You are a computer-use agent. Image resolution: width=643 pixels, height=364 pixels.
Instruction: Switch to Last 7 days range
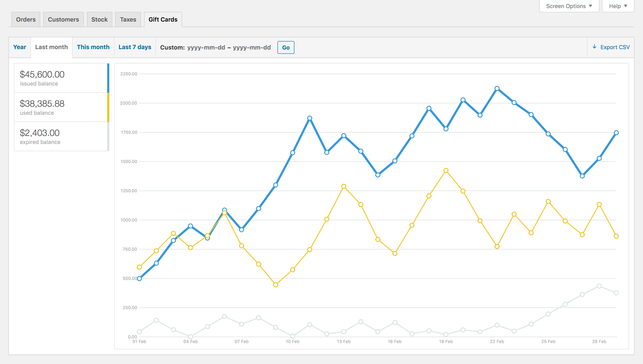pos(135,47)
